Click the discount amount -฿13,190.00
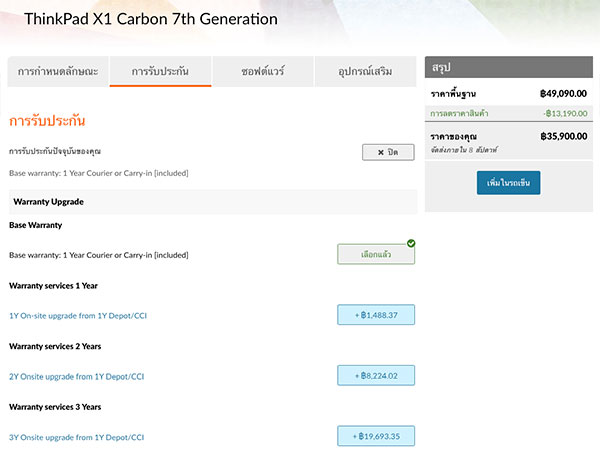Viewport: 600px width, 458px height. [565, 113]
